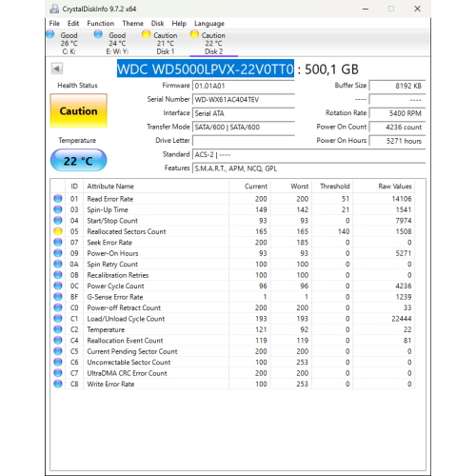Screen dimensions: 476x476
Task: Click the previous disk arrow button
Action: click(x=57, y=69)
